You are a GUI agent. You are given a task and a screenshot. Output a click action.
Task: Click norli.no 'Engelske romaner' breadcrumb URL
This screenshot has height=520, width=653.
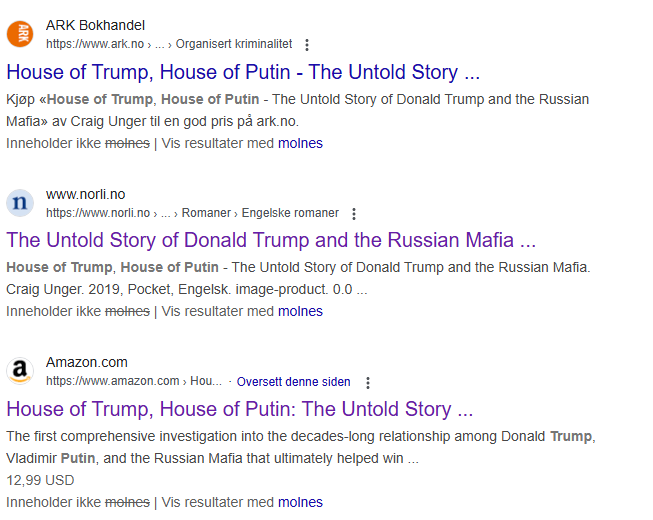click(192, 213)
